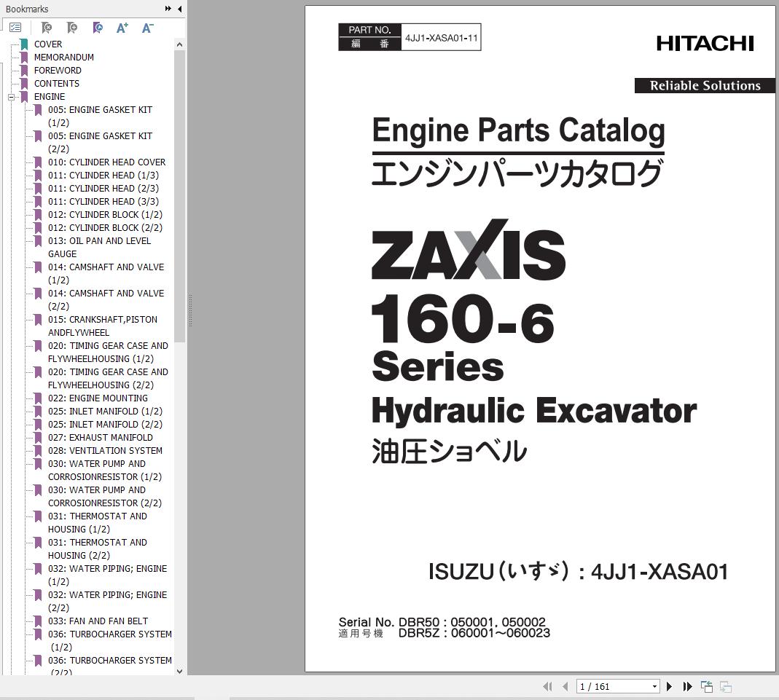This screenshot has height=700, width=779.
Task: Click the Serial No. DBR50 line
Action: (442, 622)
